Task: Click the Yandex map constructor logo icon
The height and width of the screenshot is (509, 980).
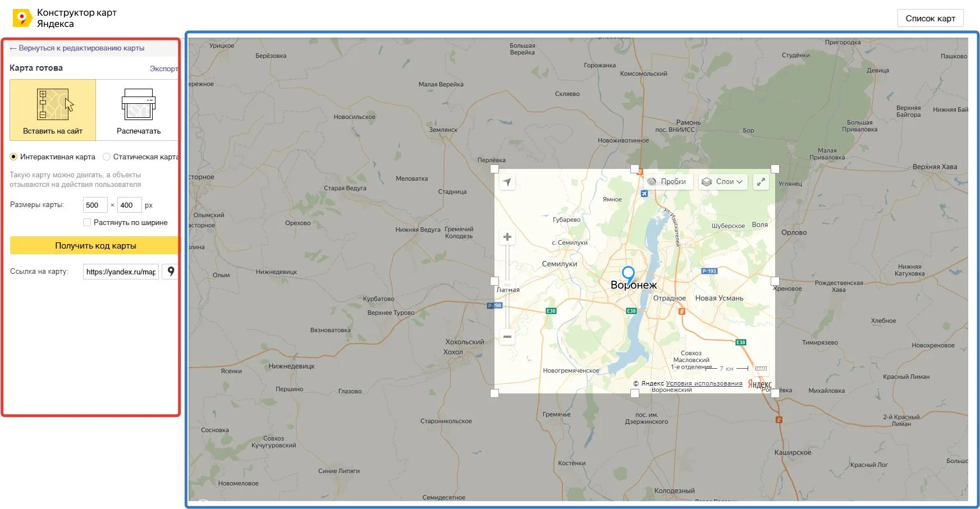Action: click(22, 18)
